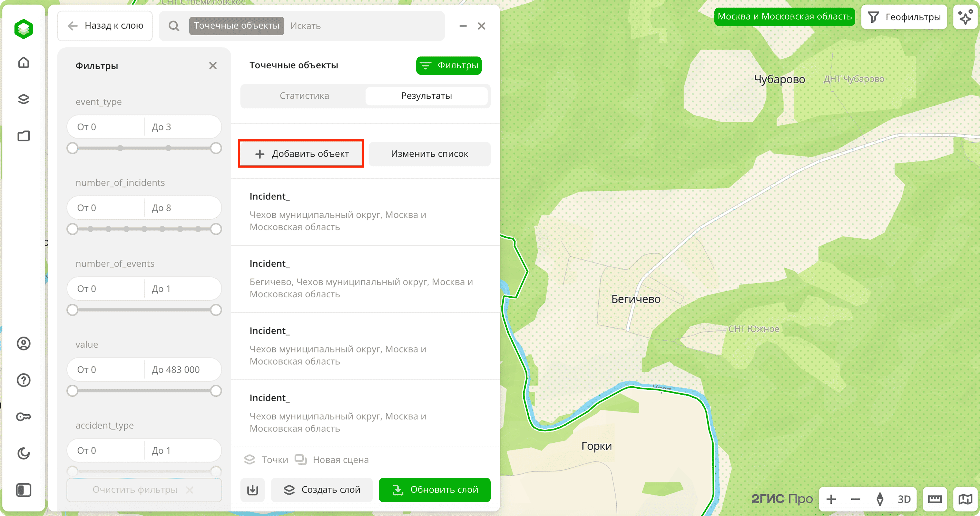
Task: Click value От 0 field
Action: click(x=106, y=370)
